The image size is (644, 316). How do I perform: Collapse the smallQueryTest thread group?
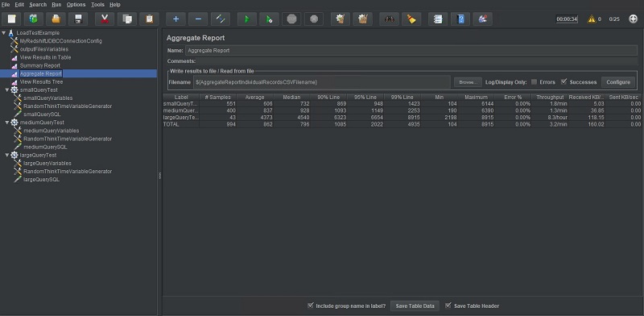(x=7, y=89)
